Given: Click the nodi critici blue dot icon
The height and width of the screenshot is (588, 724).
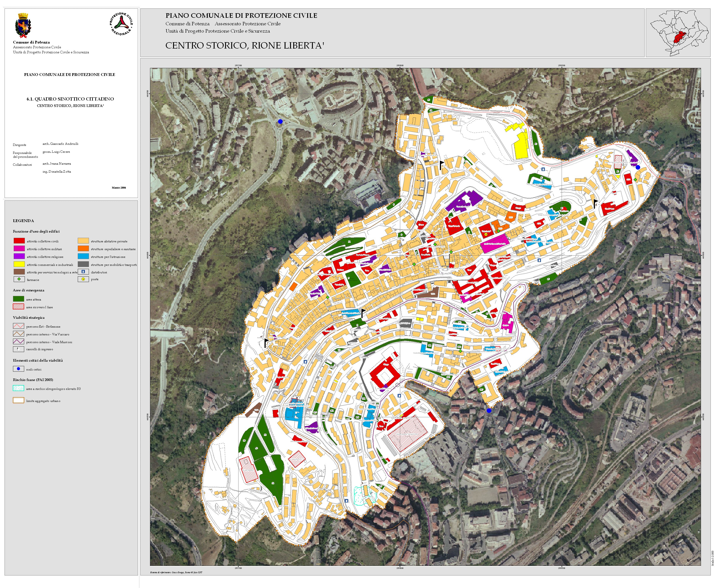Looking at the screenshot, I should point(18,369).
